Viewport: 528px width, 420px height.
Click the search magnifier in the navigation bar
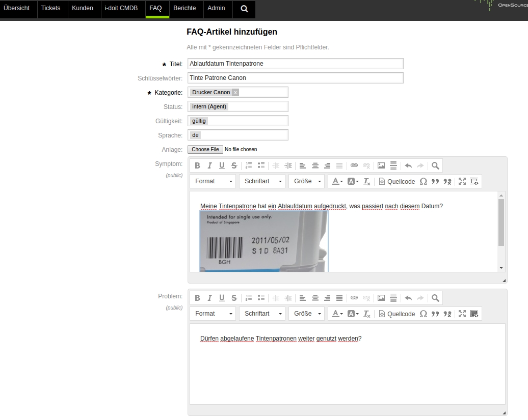[244, 9]
